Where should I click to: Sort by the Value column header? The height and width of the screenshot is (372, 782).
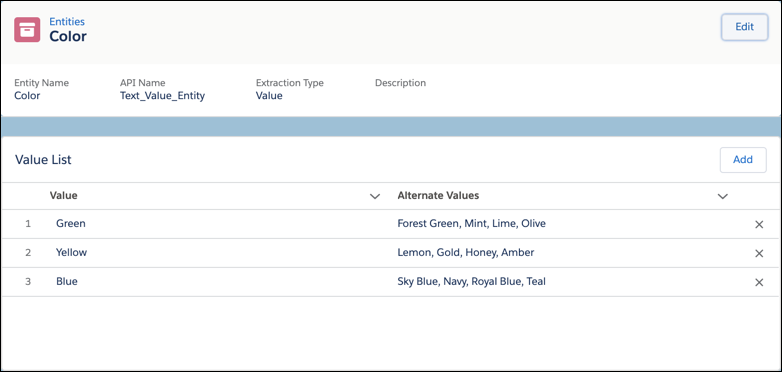63,195
